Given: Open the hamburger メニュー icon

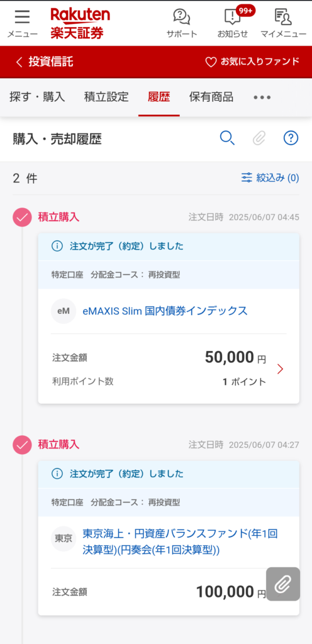Looking at the screenshot, I should coord(22,23).
